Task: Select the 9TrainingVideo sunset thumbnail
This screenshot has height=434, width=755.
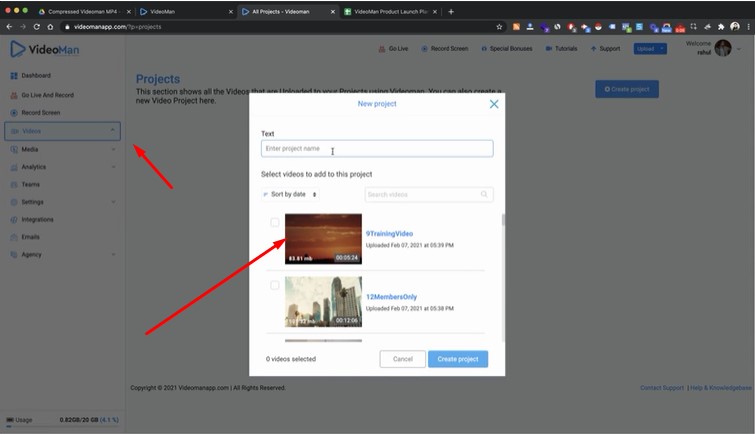Action: pos(323,239)
